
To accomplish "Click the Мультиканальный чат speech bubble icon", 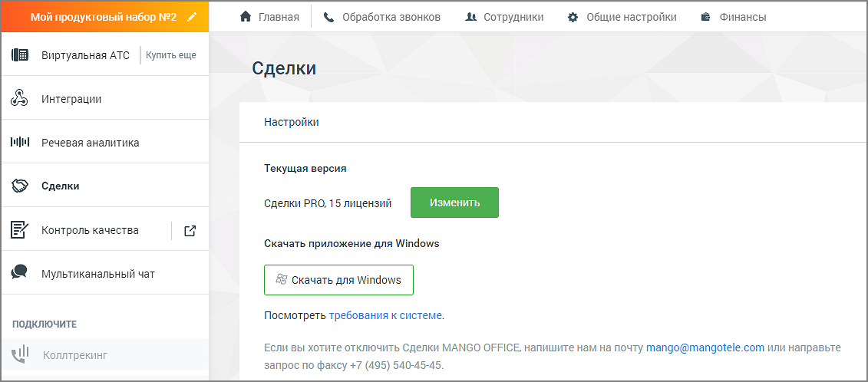I will point(20,272).
